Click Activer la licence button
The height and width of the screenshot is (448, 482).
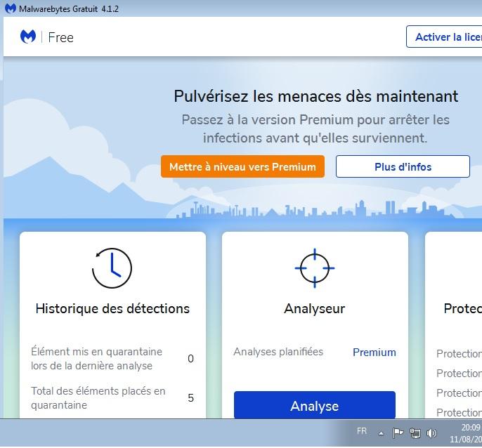click(x=444, y=37)
